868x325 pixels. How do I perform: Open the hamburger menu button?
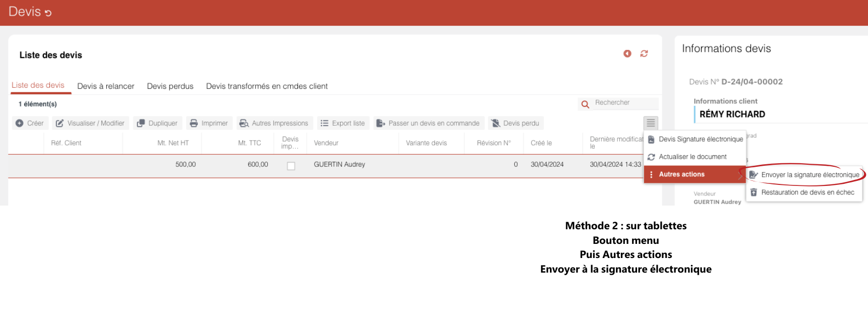pyautogui.click(x=651, y=123)
